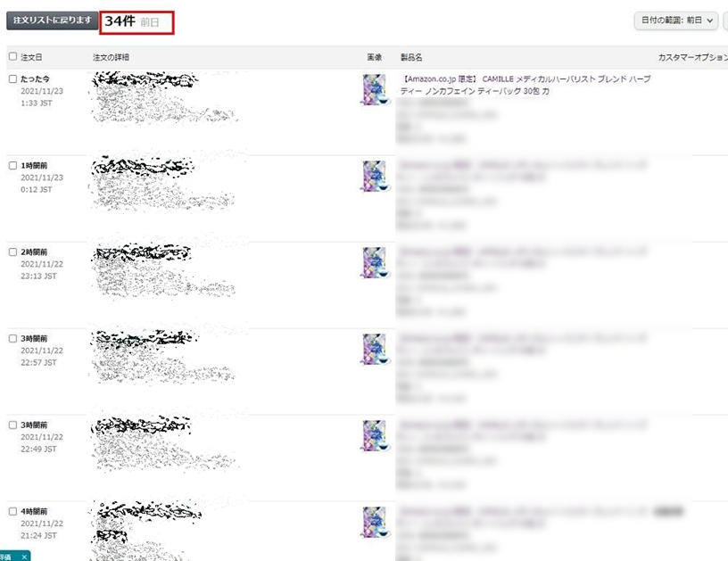This screenshot has width=728, height=561.
Task: Open the 日付の範囲: 前日 dropdown
Action: coord(676,21)
